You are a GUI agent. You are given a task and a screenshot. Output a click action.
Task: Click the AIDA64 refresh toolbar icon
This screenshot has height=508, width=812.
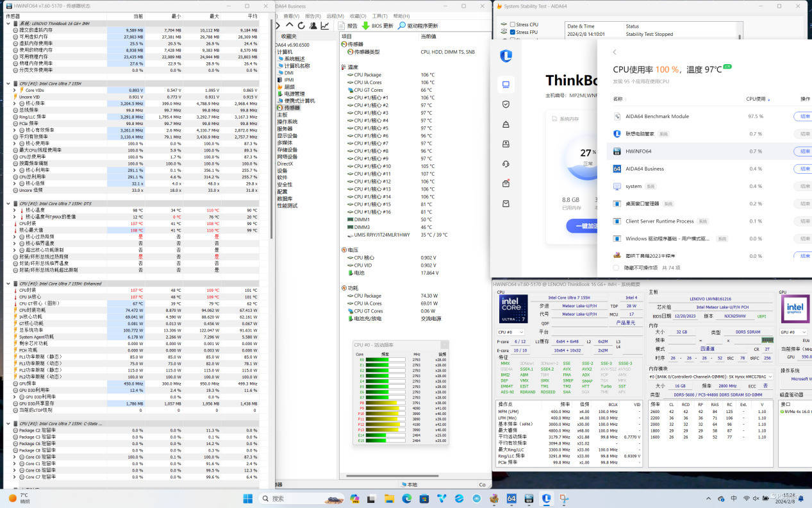302,26
